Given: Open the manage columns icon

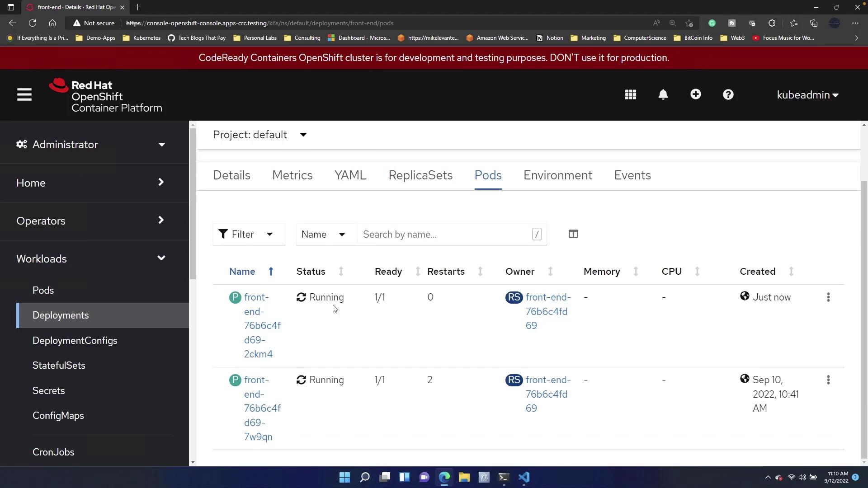Looking at the screenshot, I should click(x=573, y=234).
